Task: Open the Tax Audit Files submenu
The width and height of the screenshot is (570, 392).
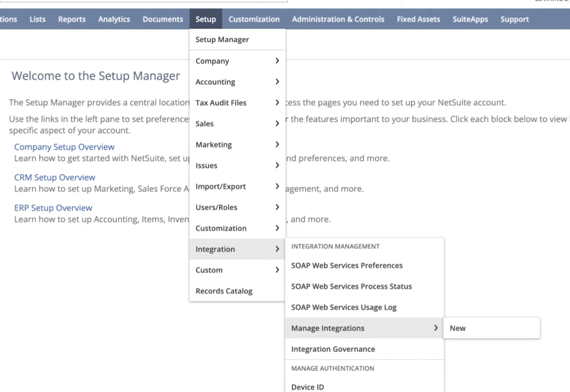Action: (x=221, y=103)
